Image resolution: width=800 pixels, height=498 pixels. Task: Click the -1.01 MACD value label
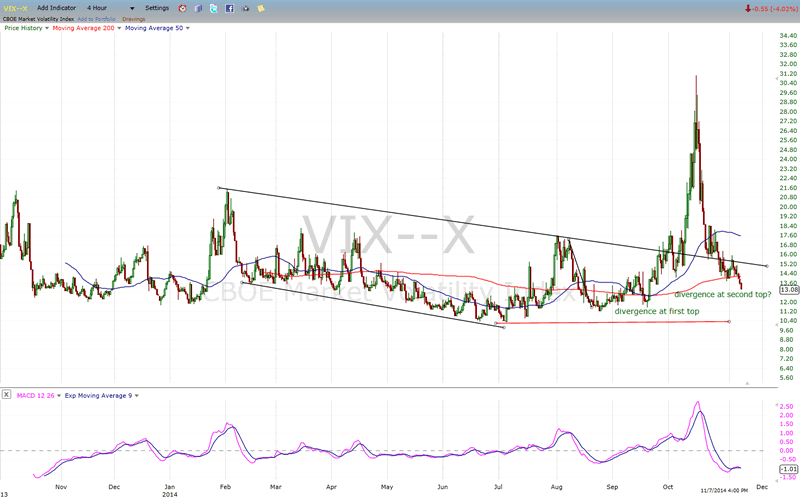coord(789,469)
